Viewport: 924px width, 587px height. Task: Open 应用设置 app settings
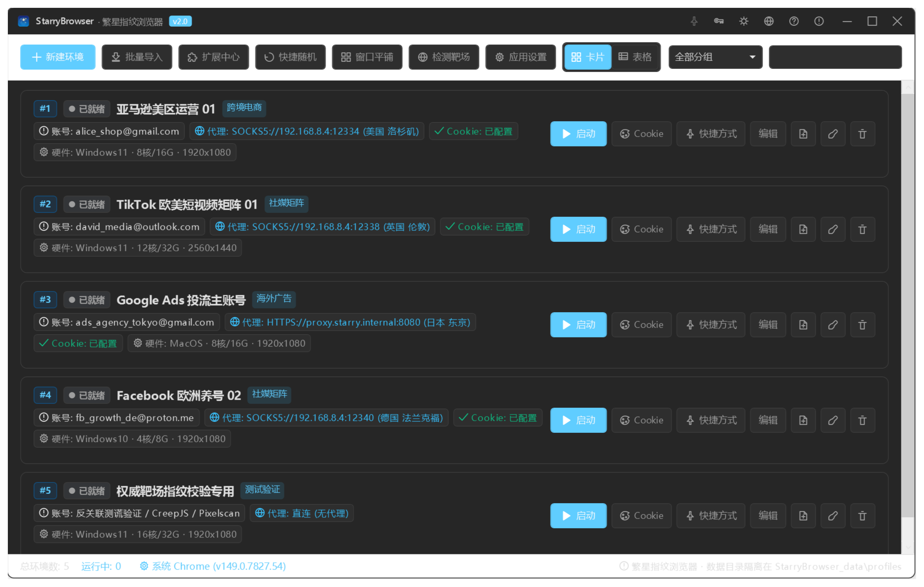(521, 57)
